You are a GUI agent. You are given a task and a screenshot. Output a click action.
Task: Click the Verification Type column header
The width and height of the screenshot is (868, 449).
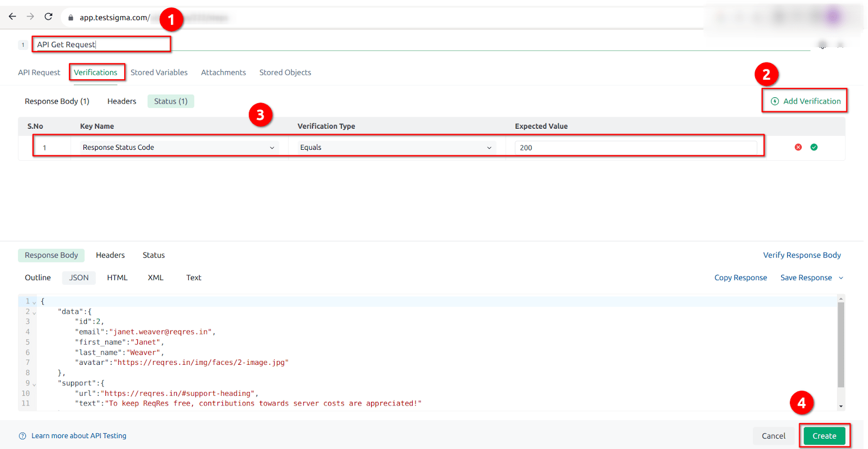point(326,126)
